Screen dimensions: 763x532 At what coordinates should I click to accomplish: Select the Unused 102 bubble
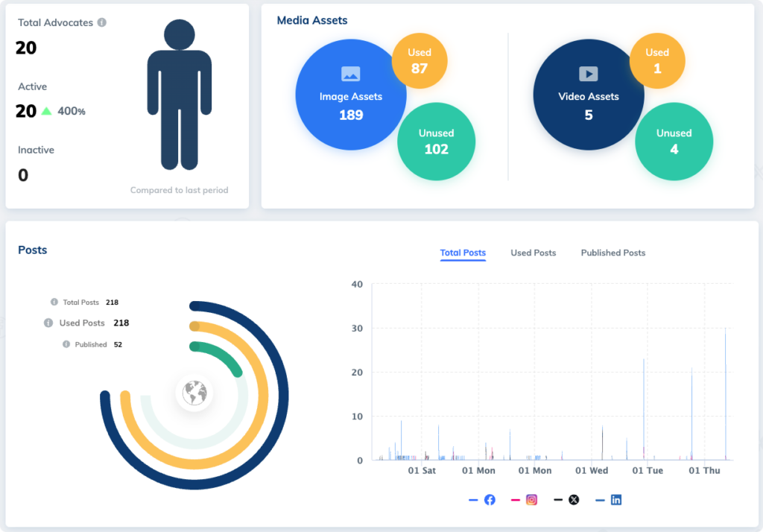[436, 142]
